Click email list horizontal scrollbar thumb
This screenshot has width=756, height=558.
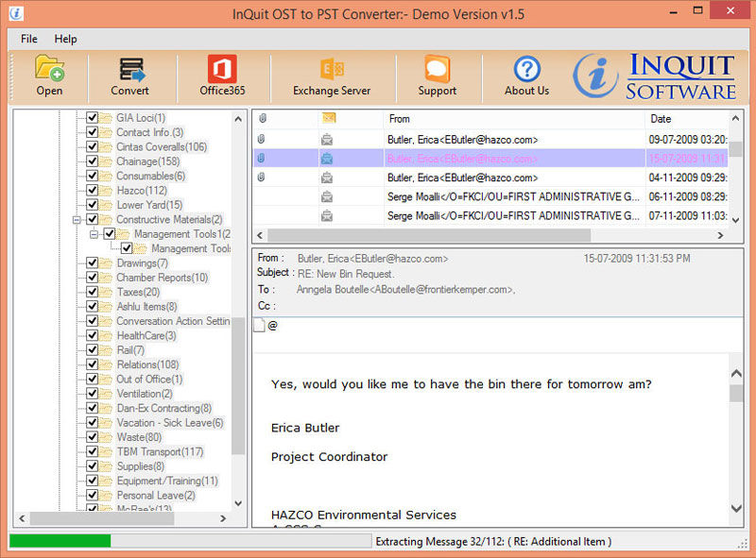[x=429, y=235]
